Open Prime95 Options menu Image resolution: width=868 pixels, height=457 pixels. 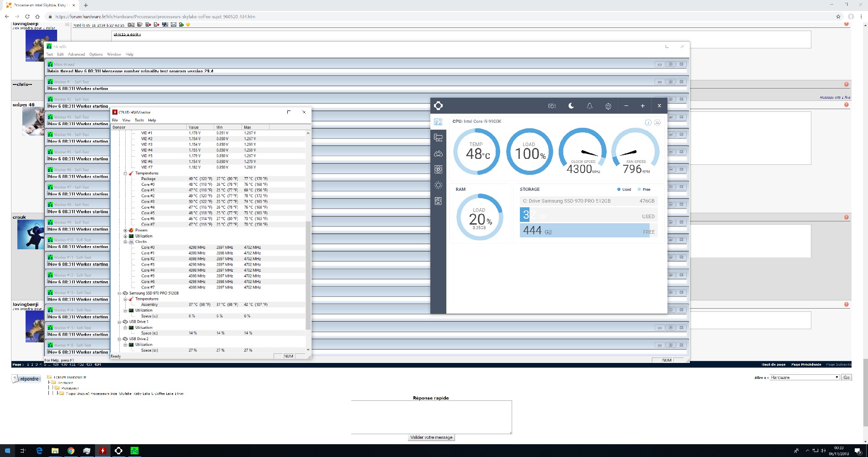(96, 54)
